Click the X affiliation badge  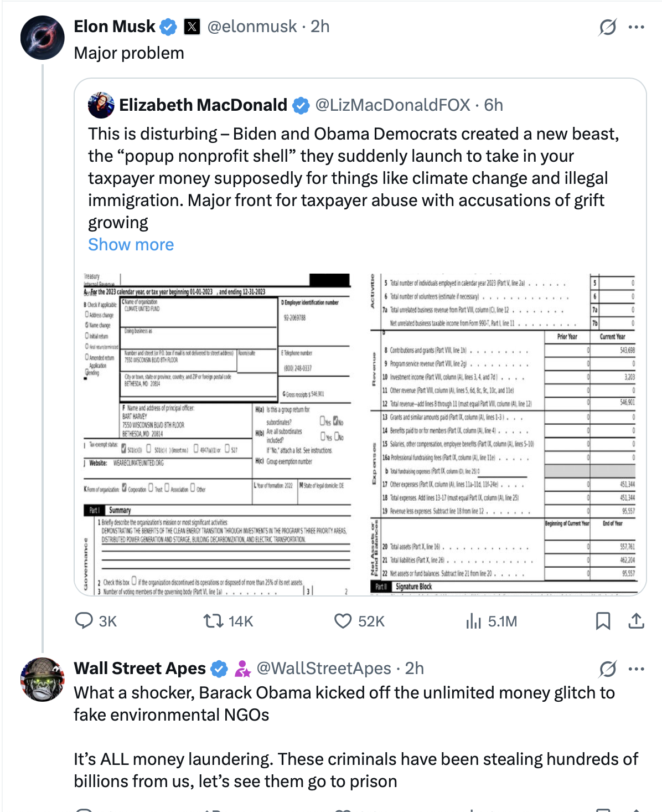pyautogui.click(x=192, y=27)
